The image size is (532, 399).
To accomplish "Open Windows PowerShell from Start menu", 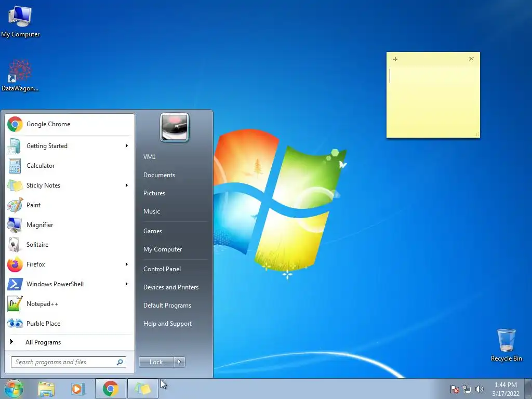I will tap(70, 284).
